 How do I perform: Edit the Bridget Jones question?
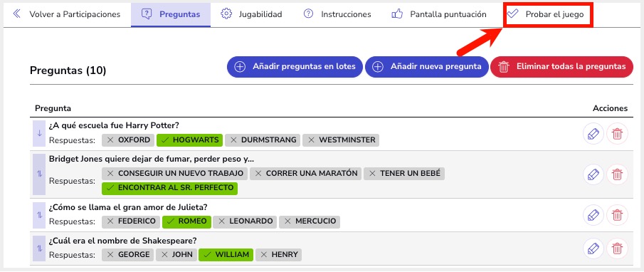(593, 174)
